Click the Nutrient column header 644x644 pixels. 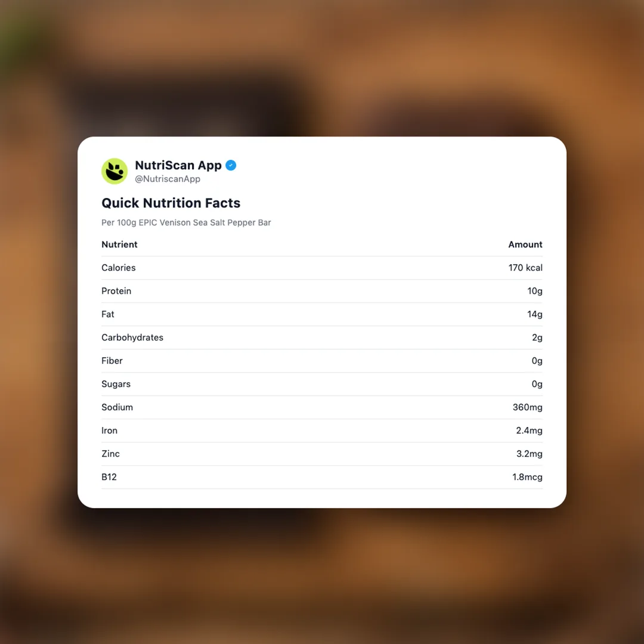pyautogui.click(x=119, y=244)
